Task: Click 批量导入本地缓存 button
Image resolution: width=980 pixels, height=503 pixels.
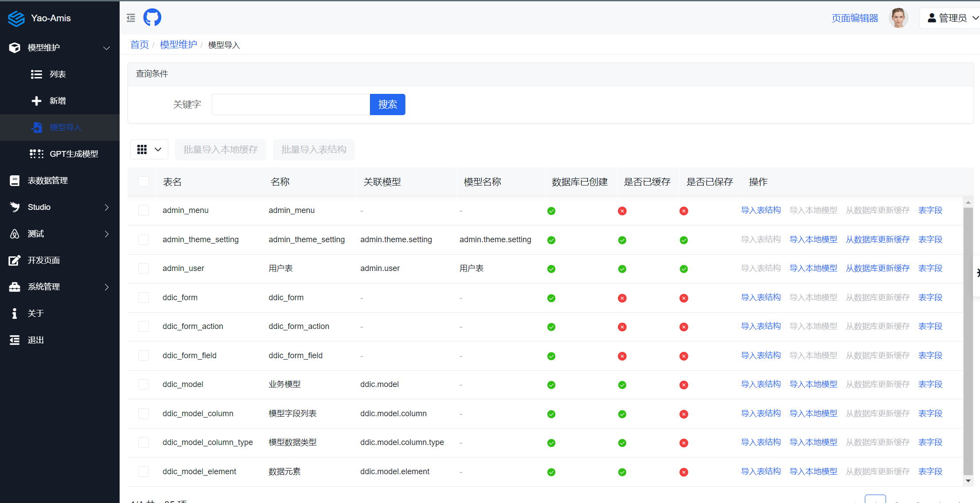Action: point(221,150)
